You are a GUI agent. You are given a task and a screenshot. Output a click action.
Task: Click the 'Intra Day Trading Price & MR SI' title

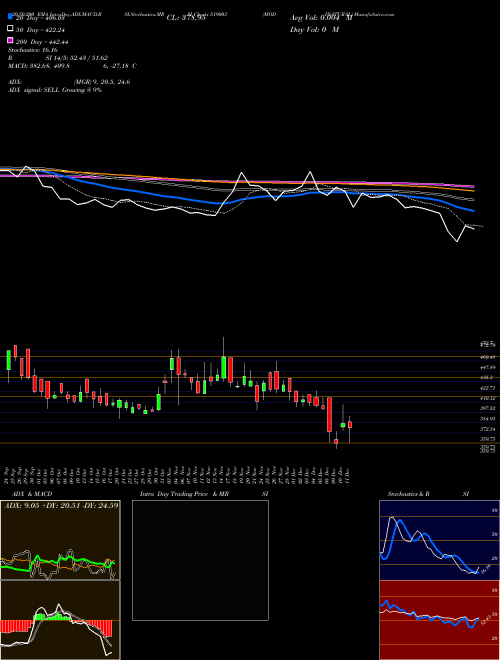click(x=204, y=494)
